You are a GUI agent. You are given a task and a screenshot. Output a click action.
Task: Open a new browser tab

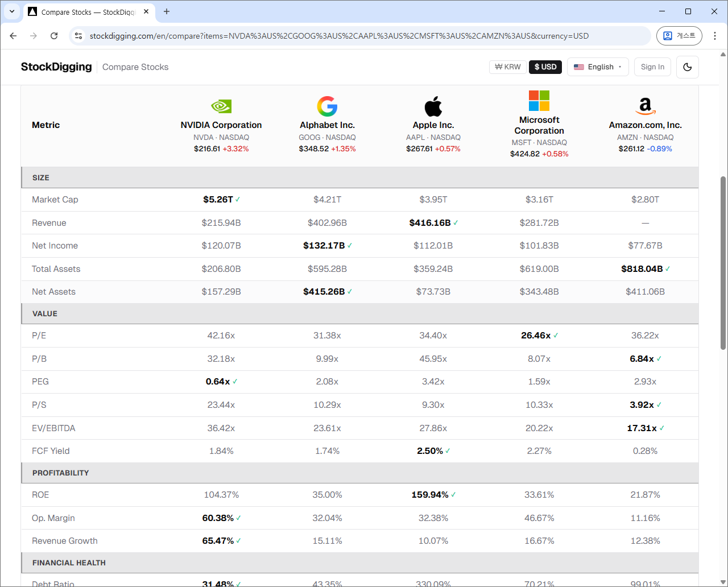coord(167,11)
